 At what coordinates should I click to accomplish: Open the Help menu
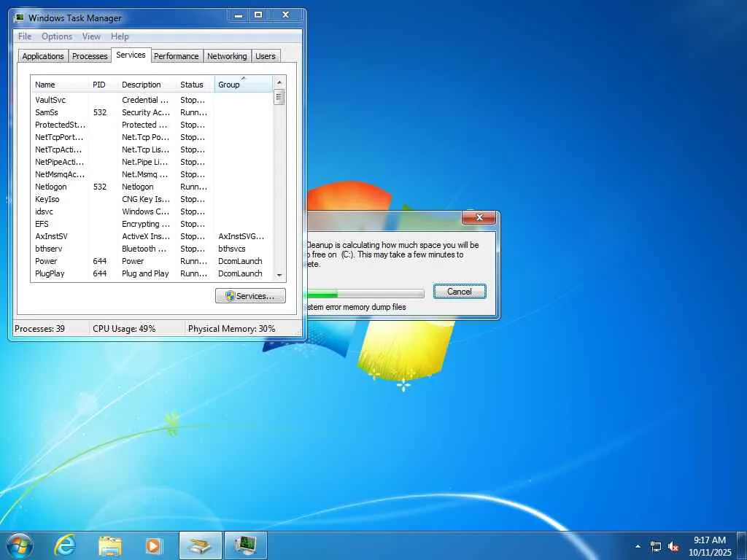[120, 36]
